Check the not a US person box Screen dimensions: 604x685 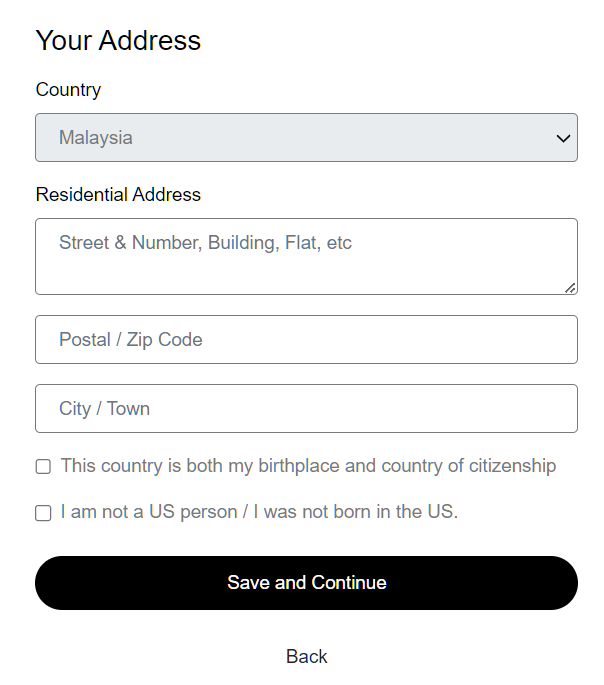[x=43, y=513]
